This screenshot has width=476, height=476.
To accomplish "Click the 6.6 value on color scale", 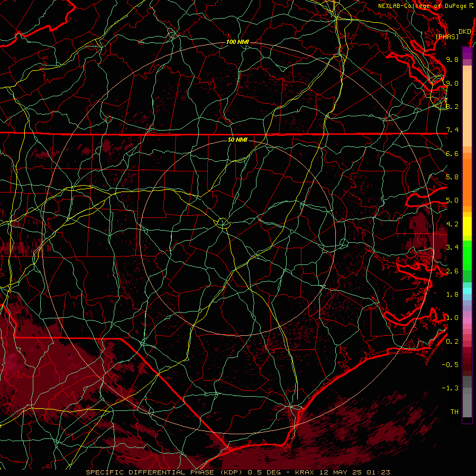I will tap(452, 153).
